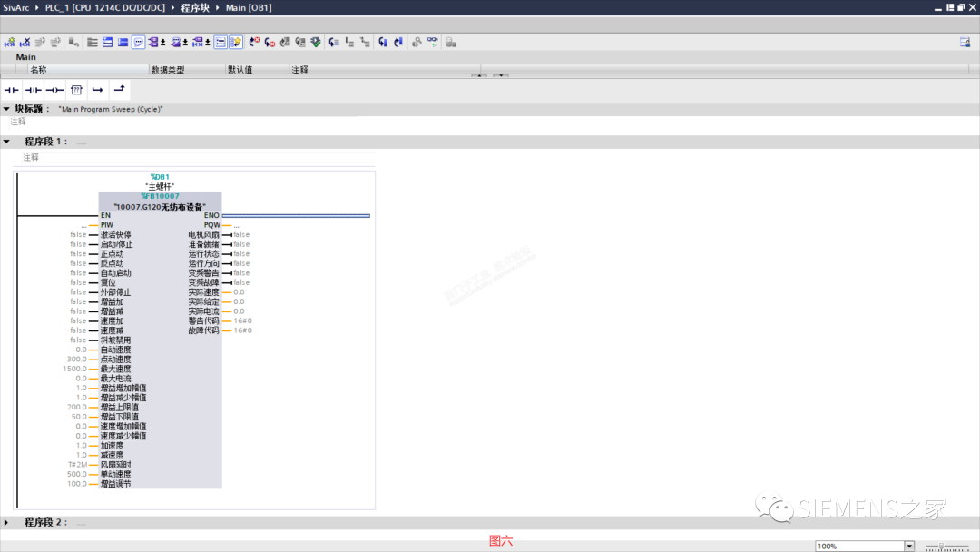Insert the empty box element from favorites

coord(77,89)
